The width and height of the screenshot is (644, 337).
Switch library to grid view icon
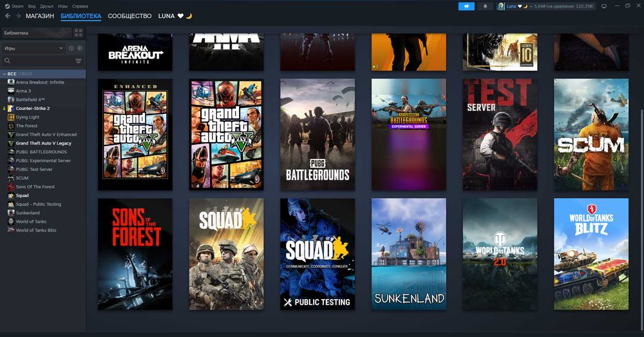[79, 33]
